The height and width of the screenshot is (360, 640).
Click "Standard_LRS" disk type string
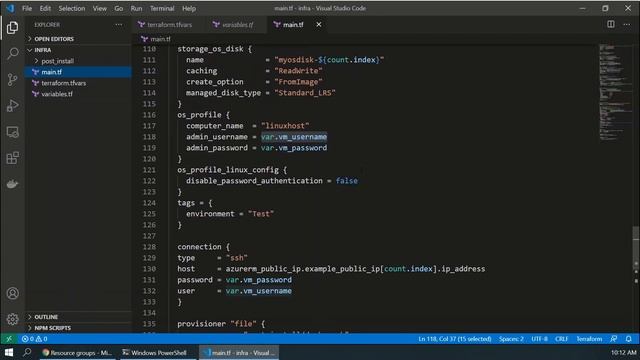click(x=305, y=93)
